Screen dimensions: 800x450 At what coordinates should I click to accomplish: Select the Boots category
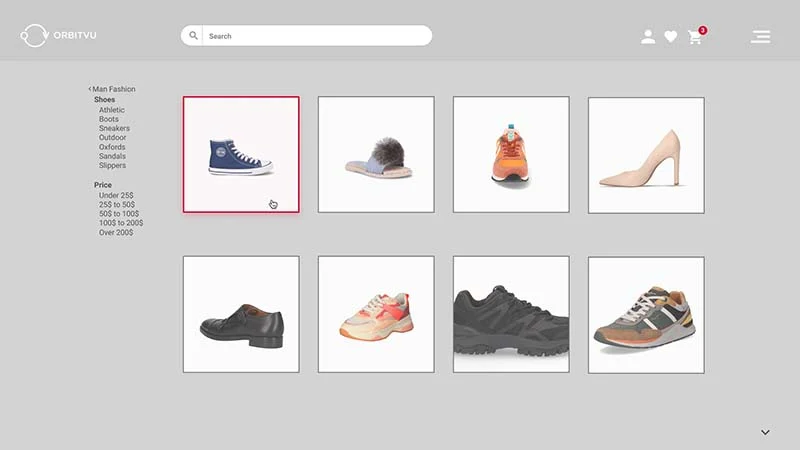109,119
